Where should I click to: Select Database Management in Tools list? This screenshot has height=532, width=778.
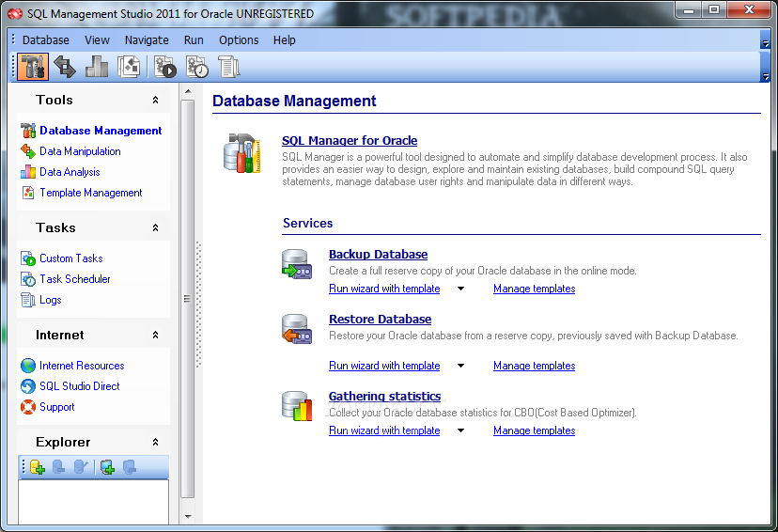point(101,131)
